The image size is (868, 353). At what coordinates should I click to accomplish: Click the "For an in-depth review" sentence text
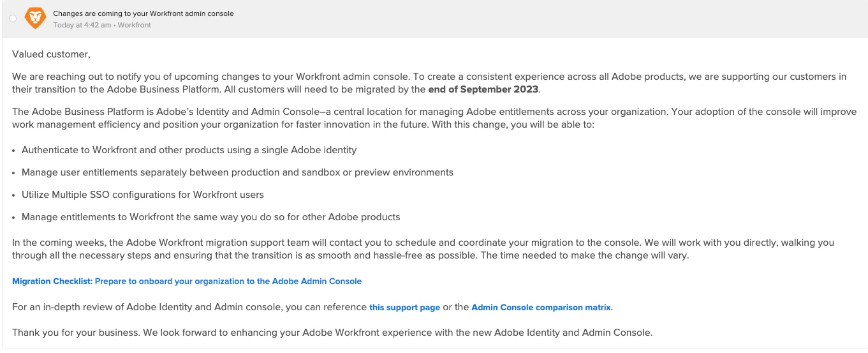click(x=190, y=307)
